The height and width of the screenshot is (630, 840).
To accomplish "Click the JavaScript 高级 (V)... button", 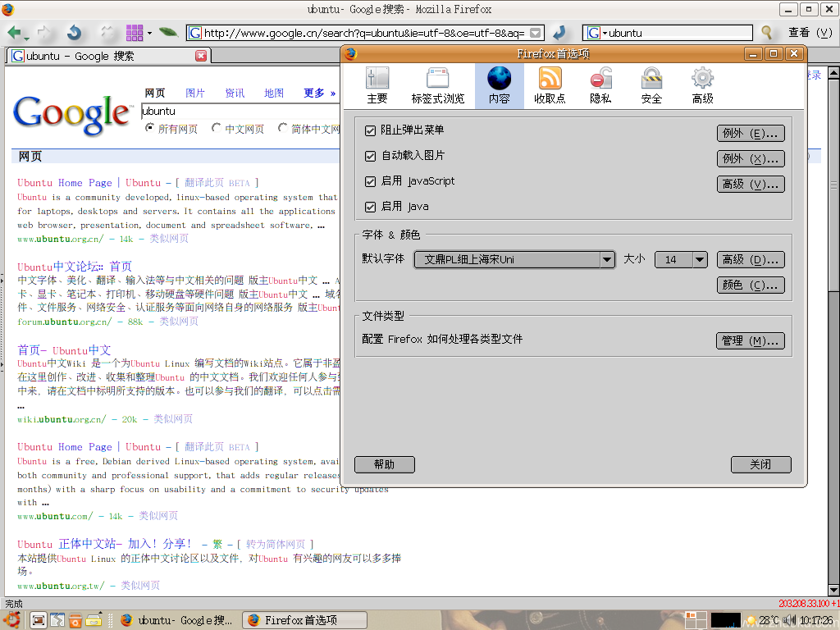I will click(751, 185).
